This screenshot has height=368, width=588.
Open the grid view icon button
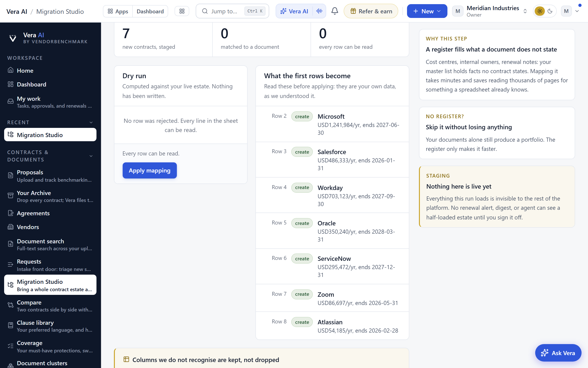coord(182,11)
